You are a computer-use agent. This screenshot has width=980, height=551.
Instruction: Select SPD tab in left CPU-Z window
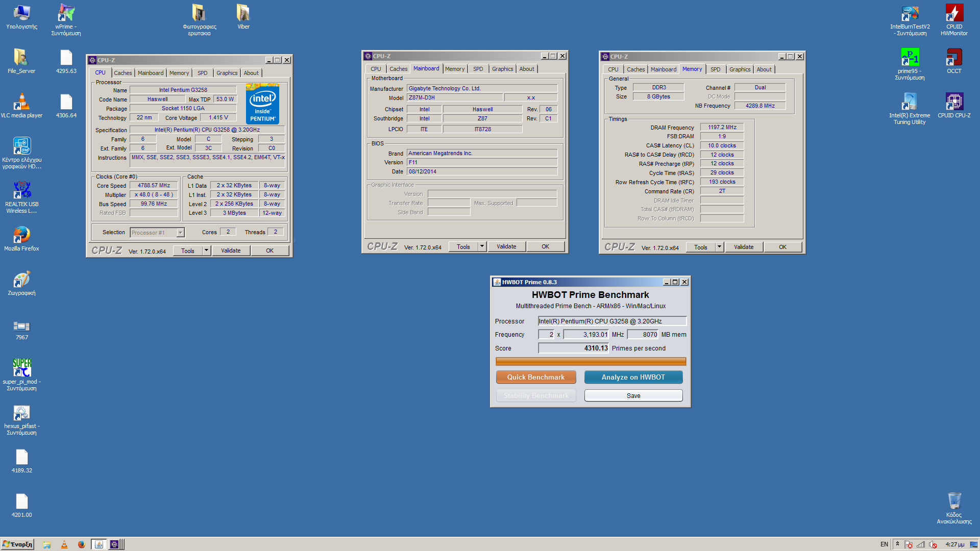coord(202,73)
